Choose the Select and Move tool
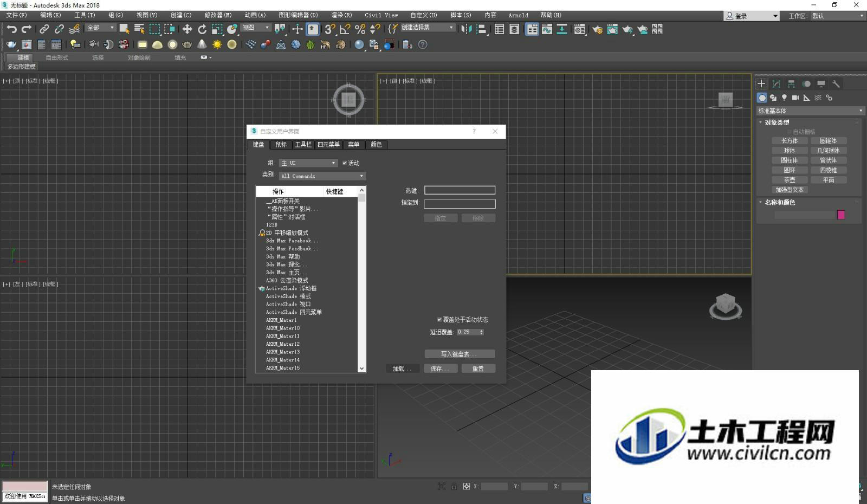Image resolution: width=867 pixels, height=504 pixels. tap(187, 29)
